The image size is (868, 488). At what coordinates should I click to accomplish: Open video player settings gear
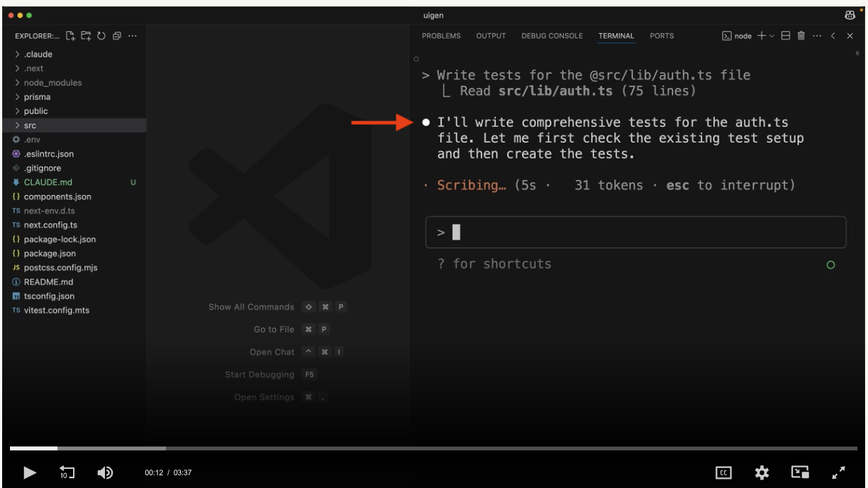[x=762, y=472]
